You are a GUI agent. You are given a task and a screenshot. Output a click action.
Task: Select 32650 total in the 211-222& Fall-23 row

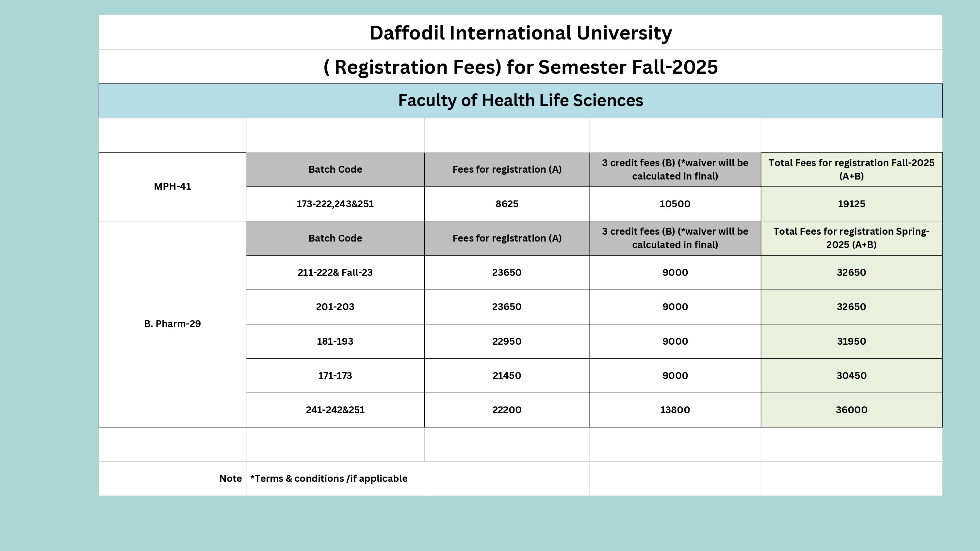[851, 273]
